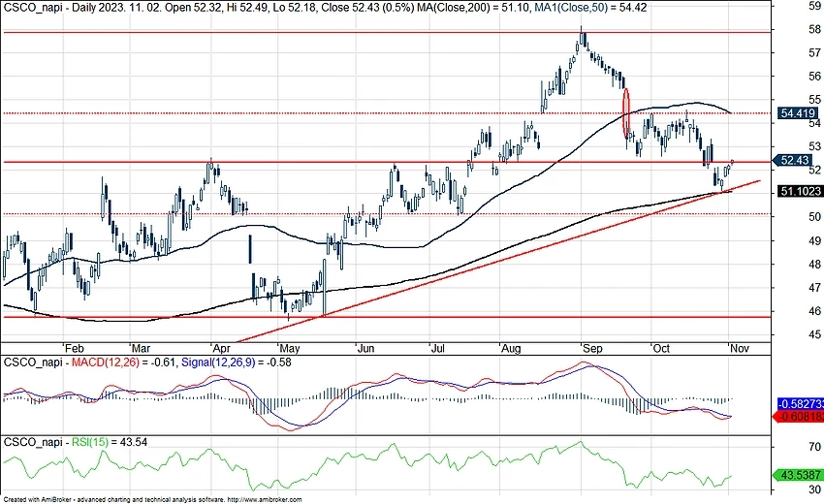824x504 pixels.
Task: Click the blue Signal value label -0.5827
Action: (800, 403)
